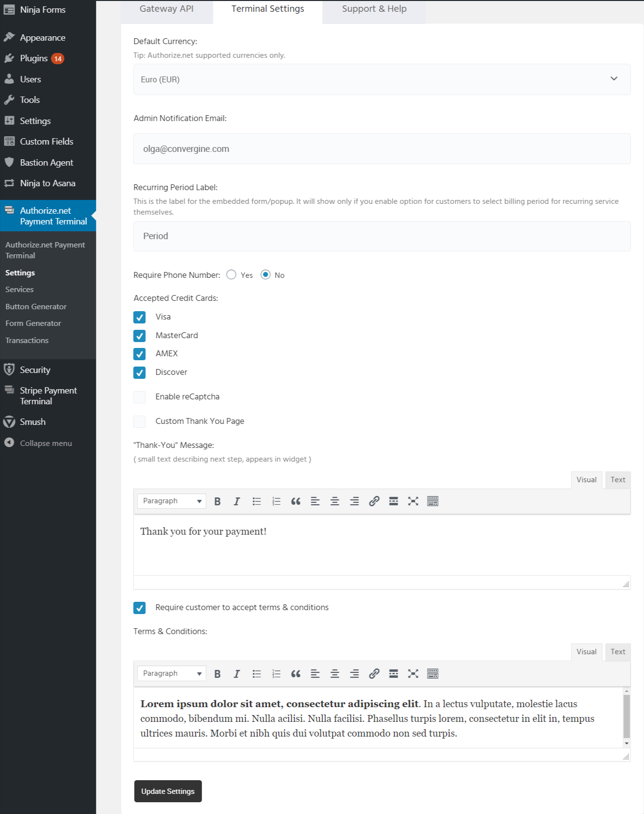
Task: Click bulleted list icon in Thank-You editor
Action: 257,501
